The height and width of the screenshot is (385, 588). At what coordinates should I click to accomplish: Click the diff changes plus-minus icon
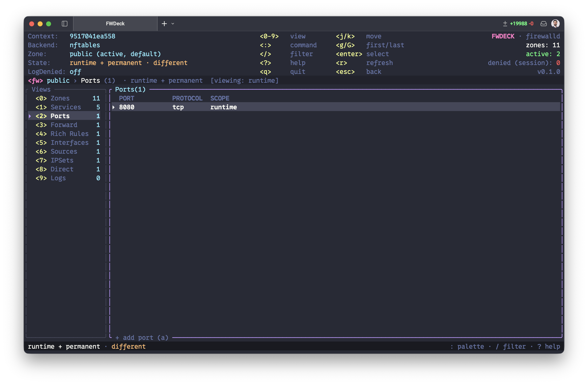pyautogui.click(x=505, y=24)
